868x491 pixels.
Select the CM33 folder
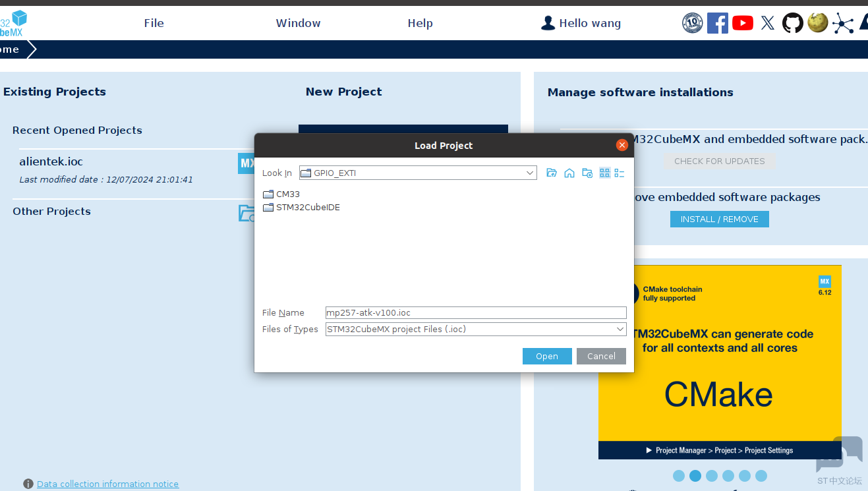click(281, 194)
